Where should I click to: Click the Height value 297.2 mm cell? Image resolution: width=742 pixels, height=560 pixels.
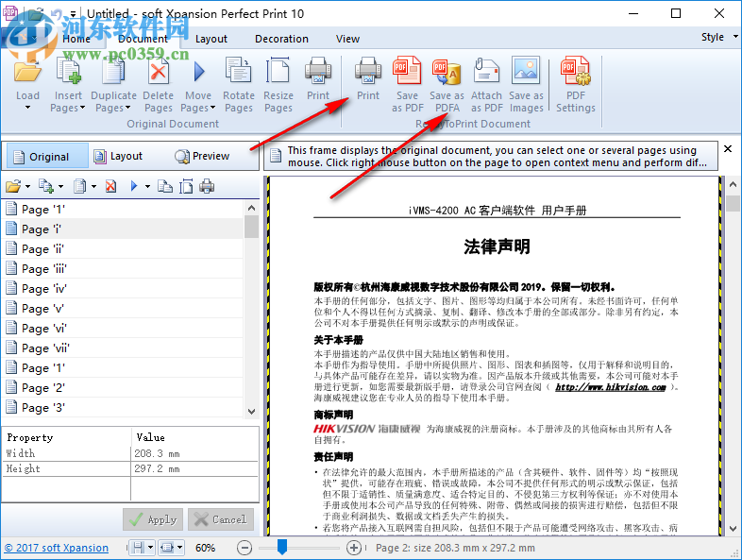[194, 468]
